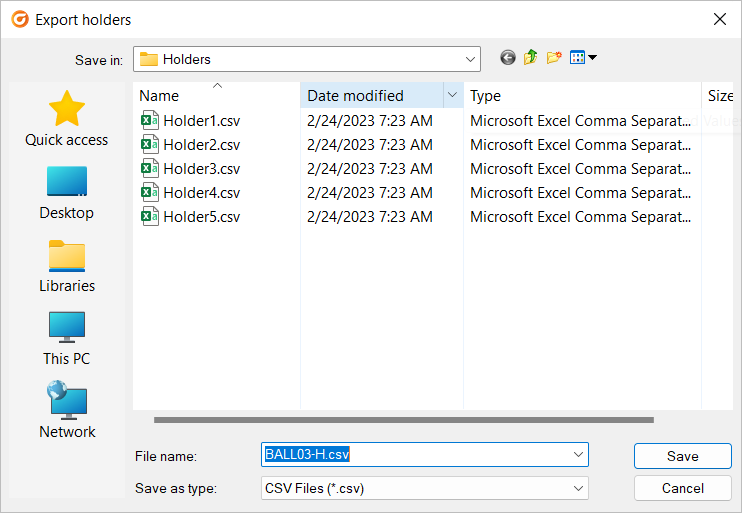Browse the Network location
Screen dimensions: 742x513
pos(67,410)
